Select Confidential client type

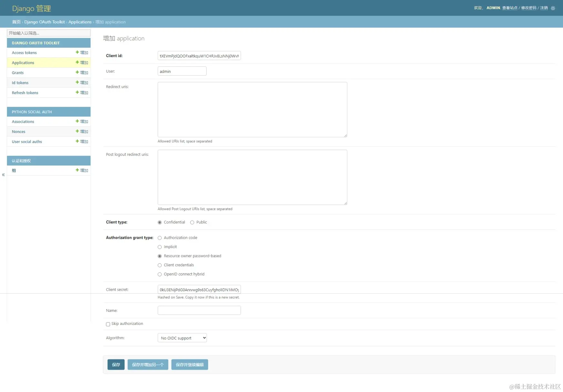pyautogui.click(x=159, y=222)
